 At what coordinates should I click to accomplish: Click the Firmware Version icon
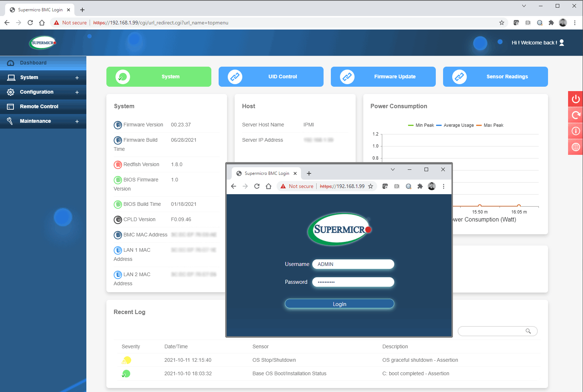(118, 125)
